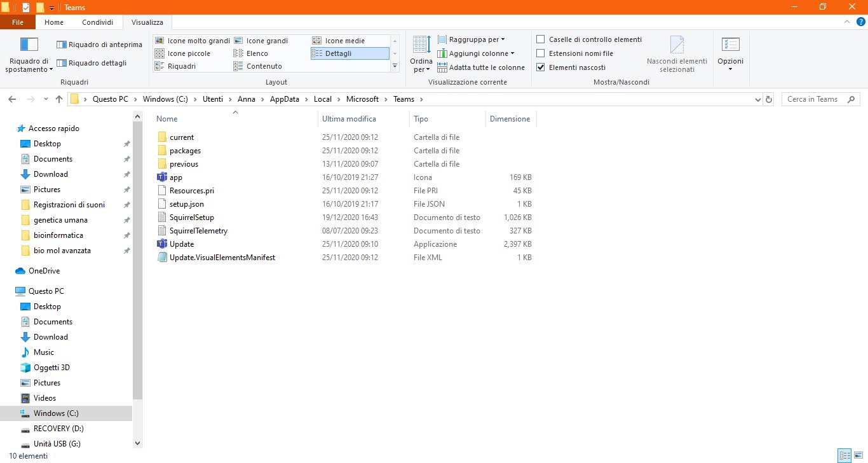Screen dimensions: 868x463
Task: Open Raggruppa per dropdown
Action: [471, 39]
